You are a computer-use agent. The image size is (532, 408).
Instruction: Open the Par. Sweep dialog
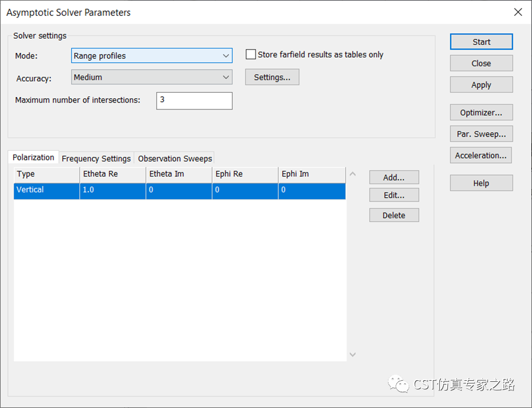pyautogui.click(x=481, y=134)
